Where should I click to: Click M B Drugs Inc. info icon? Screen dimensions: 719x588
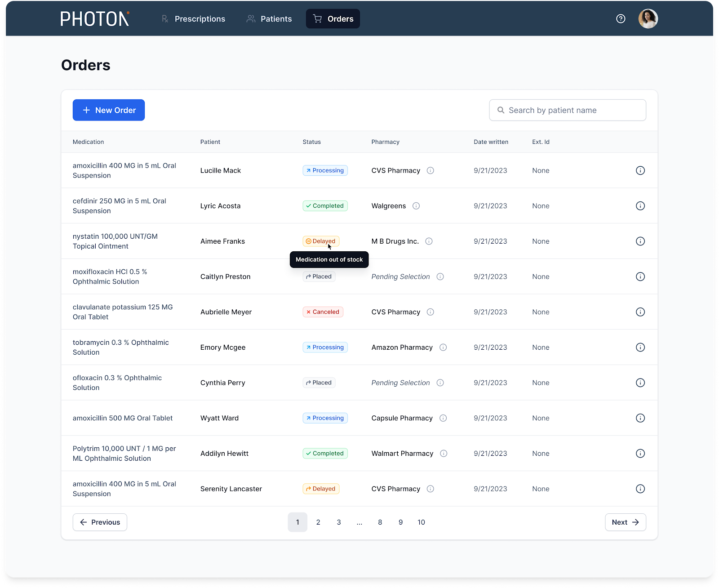click(x=429, y=241)
